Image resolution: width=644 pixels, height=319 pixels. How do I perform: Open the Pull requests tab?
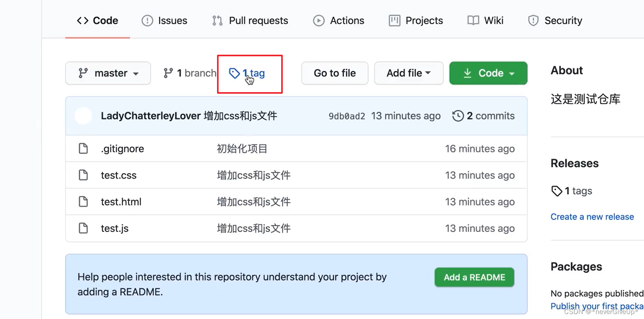click(x=250, y=20)
